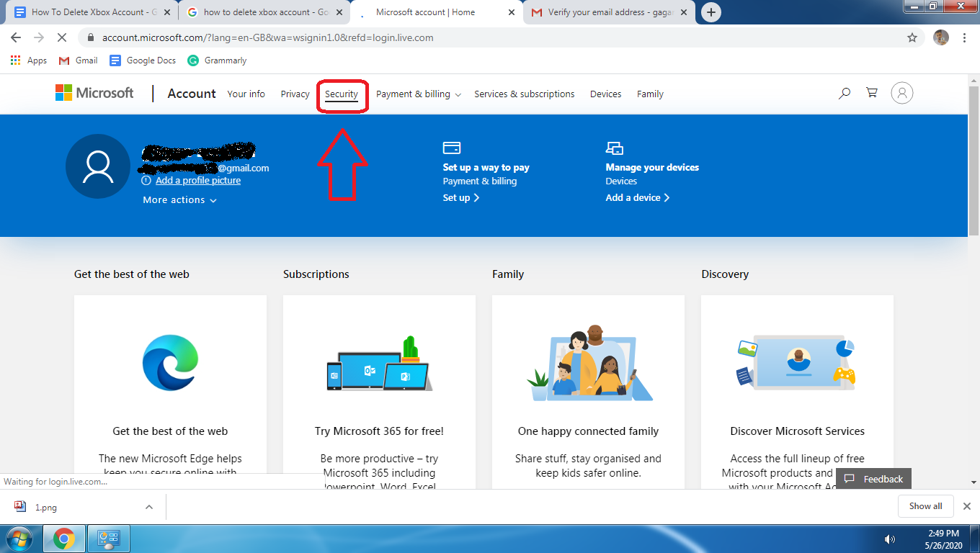
Task: Click the Manage your devices monitor icon
Action: 614,148
